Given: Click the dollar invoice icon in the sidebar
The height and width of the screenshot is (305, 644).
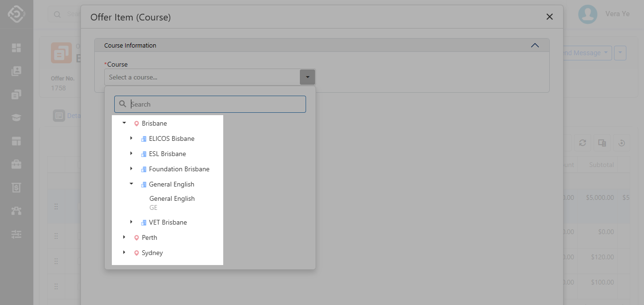Looking at the screenshot, I should (17, 187).
